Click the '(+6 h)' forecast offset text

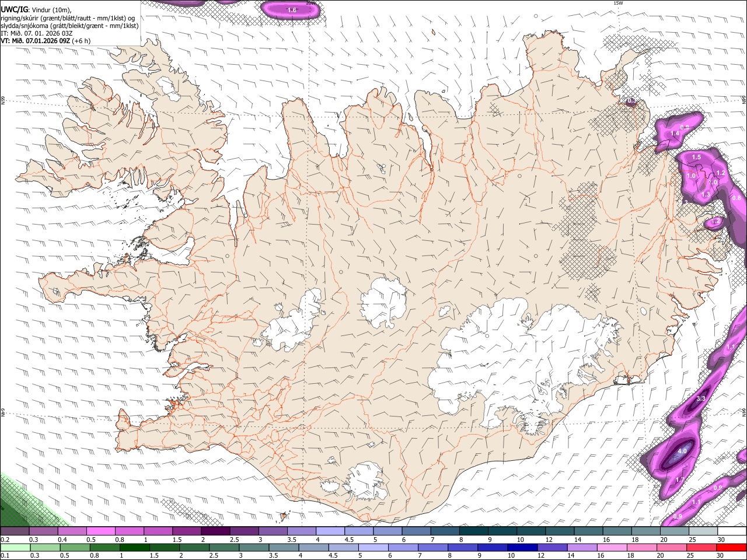[x=81, y=41]
